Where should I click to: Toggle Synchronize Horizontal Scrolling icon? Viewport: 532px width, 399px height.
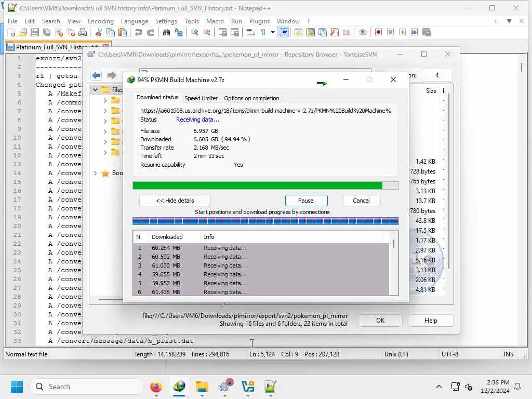point(235,33)
